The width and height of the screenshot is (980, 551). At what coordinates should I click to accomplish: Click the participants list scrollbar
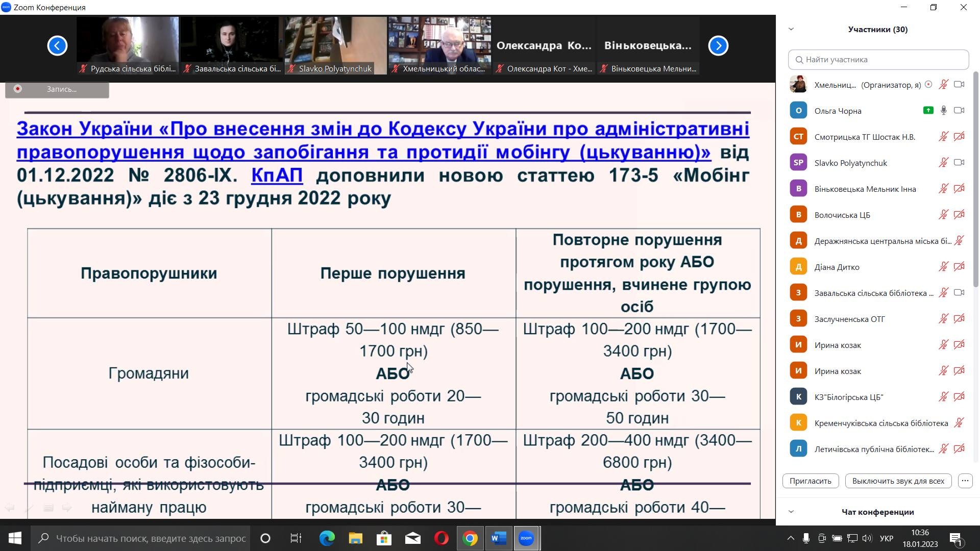tap(976, 179)
